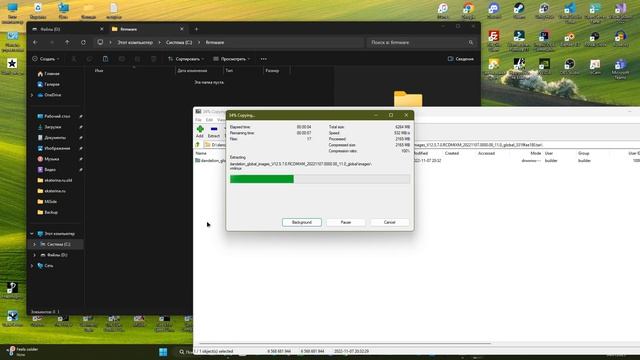The image size is (640, 360).
Task: Unpin Рабочий стол from quick access
Action: [81, 116]
